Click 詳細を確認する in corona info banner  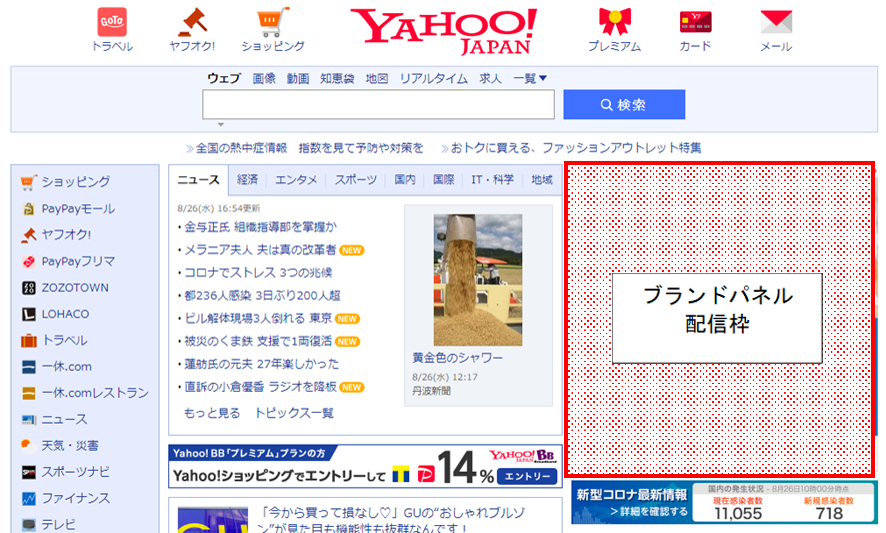[649, 512]
